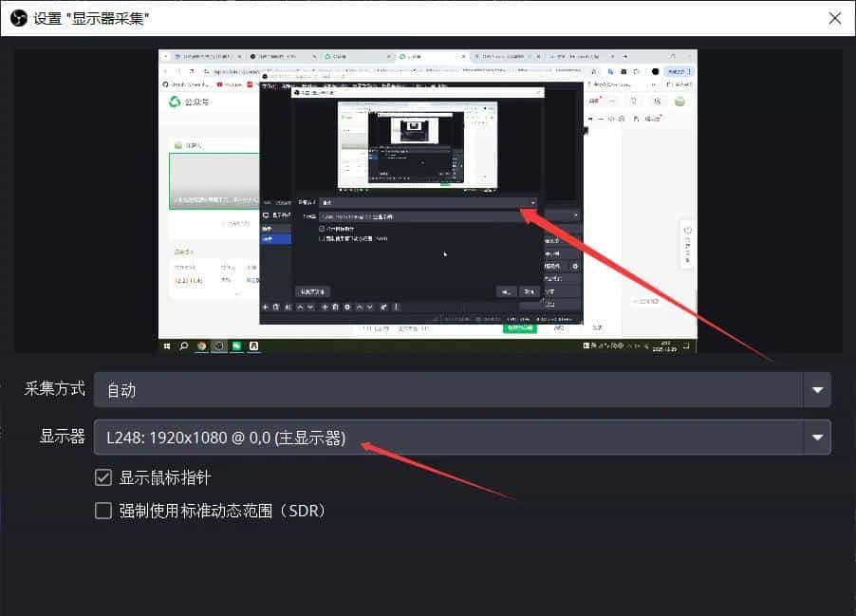Select the source properties gear icon in the preview
856x616 pixels.
(x=347, y=308)
